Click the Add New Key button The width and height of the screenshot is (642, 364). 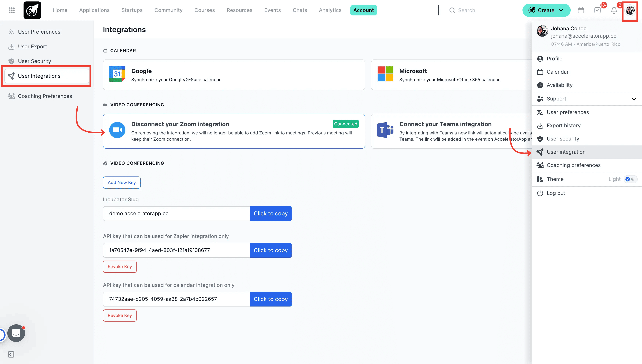(x=122, y=183)
